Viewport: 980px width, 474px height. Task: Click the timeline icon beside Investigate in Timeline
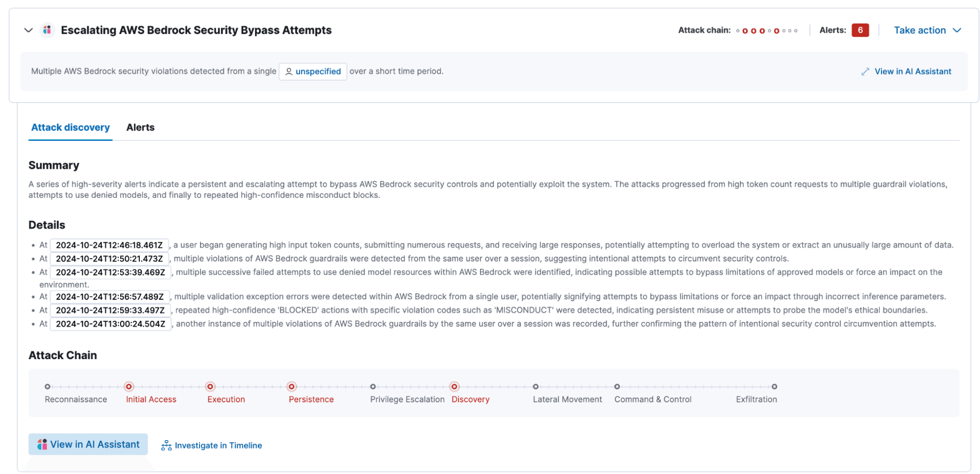166,446
